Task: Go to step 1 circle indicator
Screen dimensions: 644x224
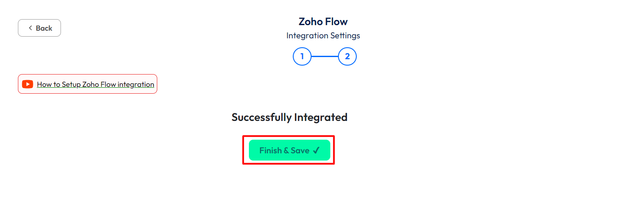Action: pos(302,57)
